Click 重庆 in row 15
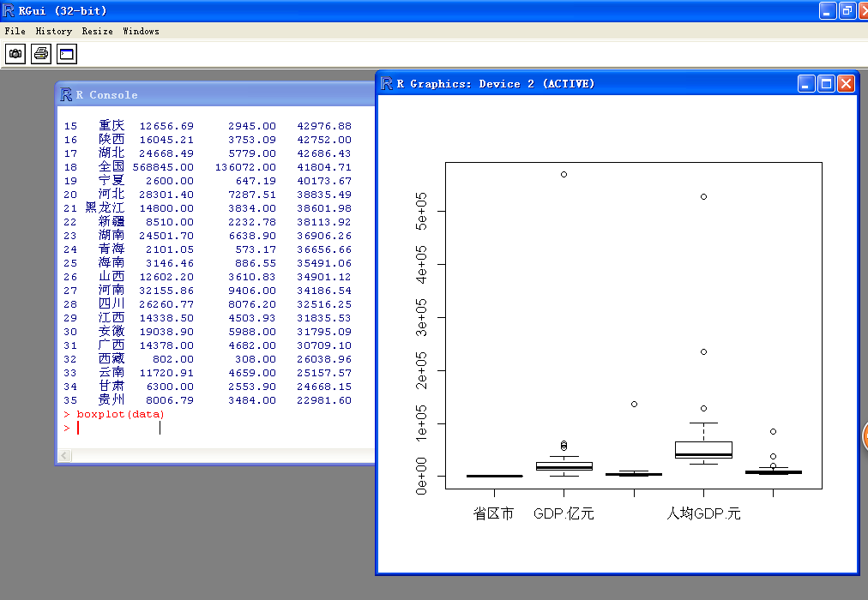This screenshot has height=600, width=868. point(112,125)
